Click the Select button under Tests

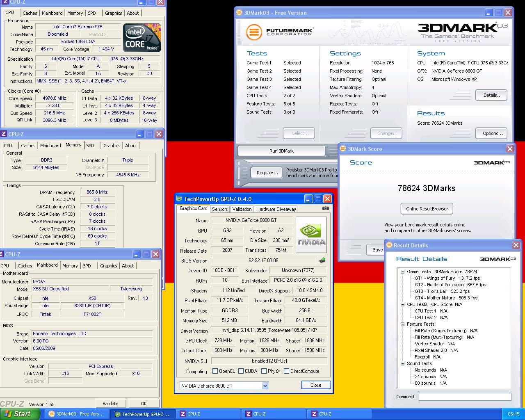pyautogui.click(x=299, y=133)
